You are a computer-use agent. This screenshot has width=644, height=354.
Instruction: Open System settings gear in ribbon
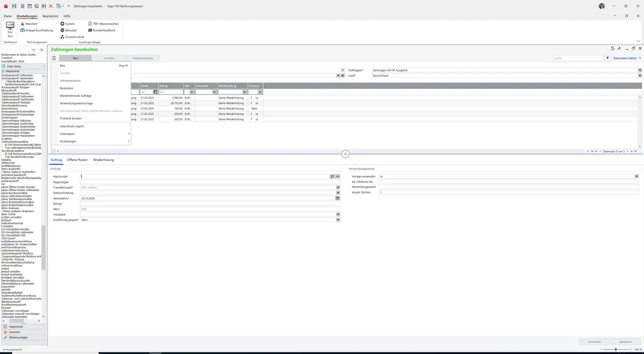coord(68,24)
